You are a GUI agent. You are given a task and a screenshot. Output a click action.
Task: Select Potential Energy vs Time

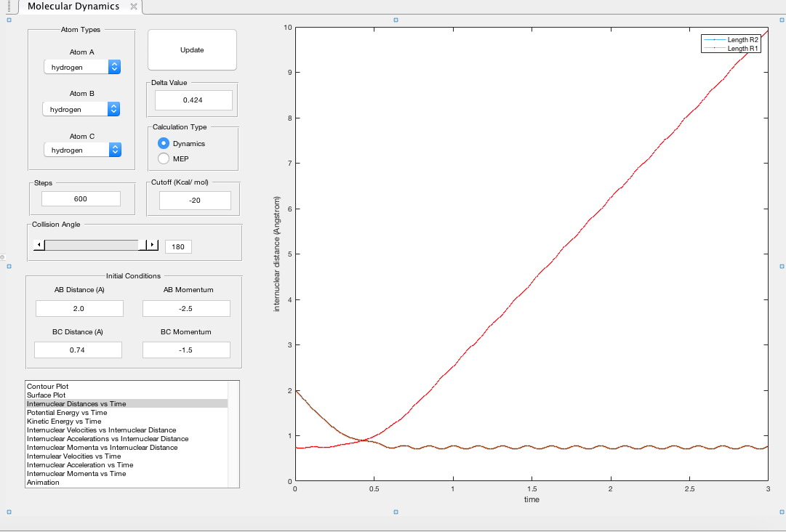pos(127,412)
